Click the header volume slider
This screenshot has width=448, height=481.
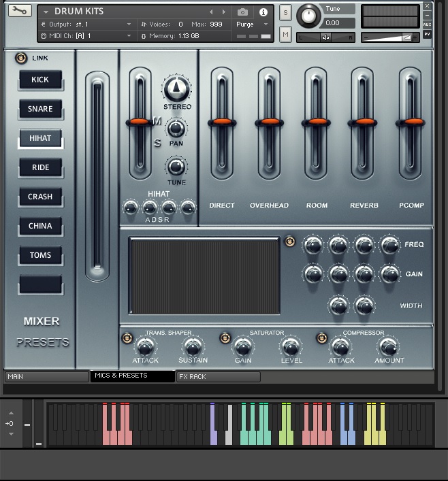(x=390, y=37)
